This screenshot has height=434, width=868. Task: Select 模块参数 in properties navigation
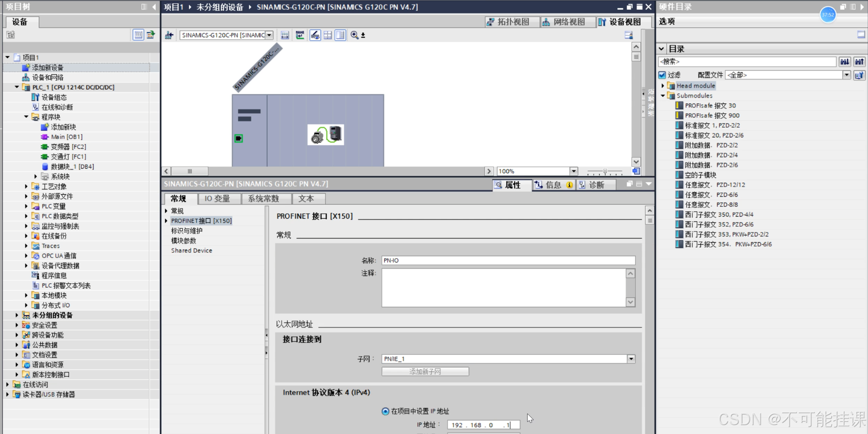tap(183, 241)
